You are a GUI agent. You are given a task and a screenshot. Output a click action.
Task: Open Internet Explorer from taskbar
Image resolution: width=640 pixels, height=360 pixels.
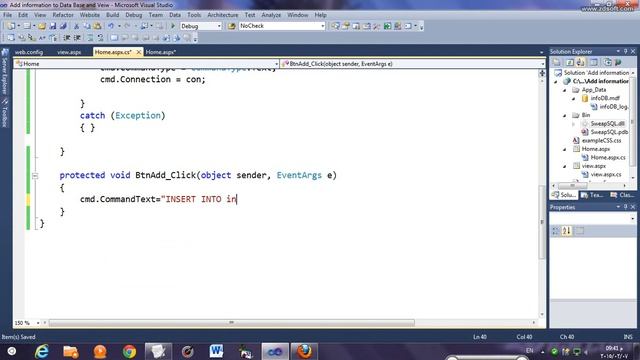(x=42, y=351)
